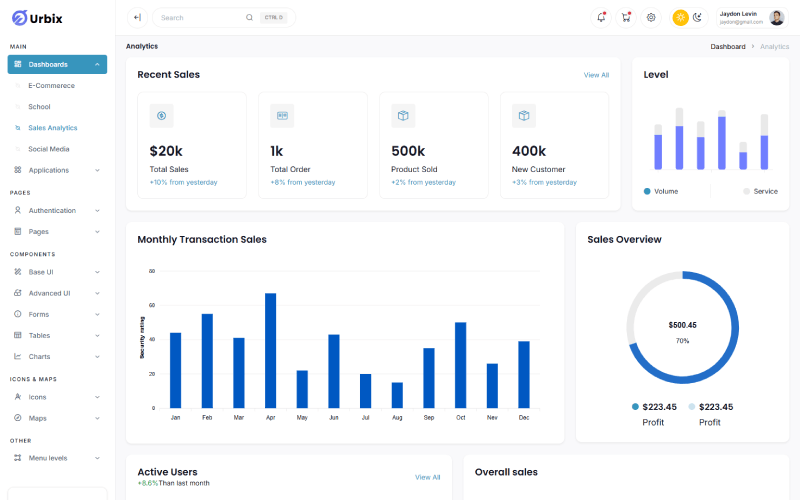Image resolution: width=800 pixels, height=500 pixels.
Task: Click View All in Recent Sales
Action: [x=596, y=75]
